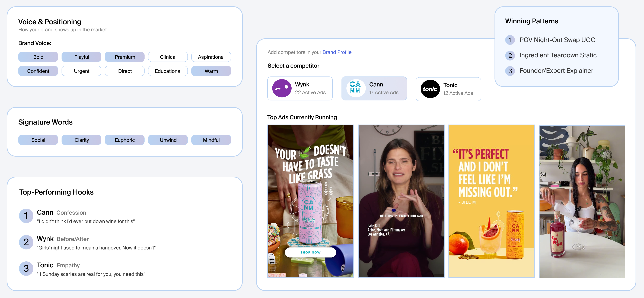This screenshot has height=298, width=644.
Task: Click the 'Voice & Positioning' heading
Action: [x=50, y=22]
